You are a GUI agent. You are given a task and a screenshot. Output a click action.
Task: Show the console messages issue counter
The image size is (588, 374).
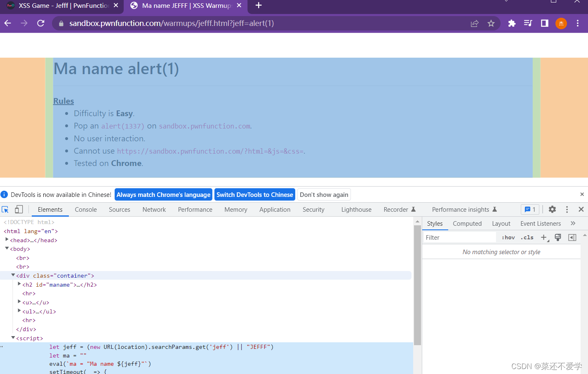click(530, 210)
